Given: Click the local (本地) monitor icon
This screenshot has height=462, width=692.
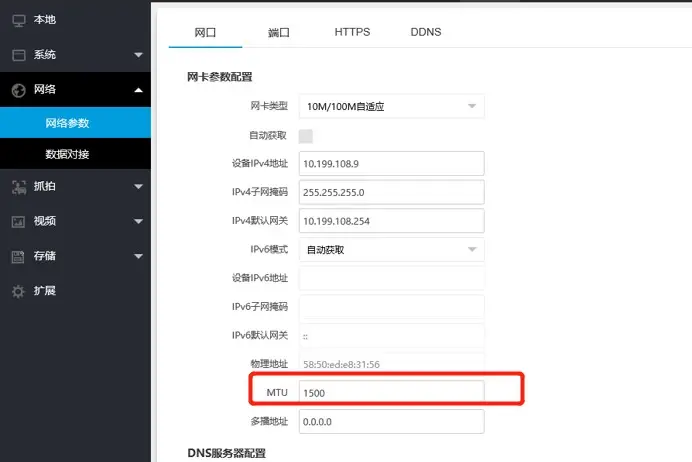Looking at the screenshot, I should tap(17, 19).
